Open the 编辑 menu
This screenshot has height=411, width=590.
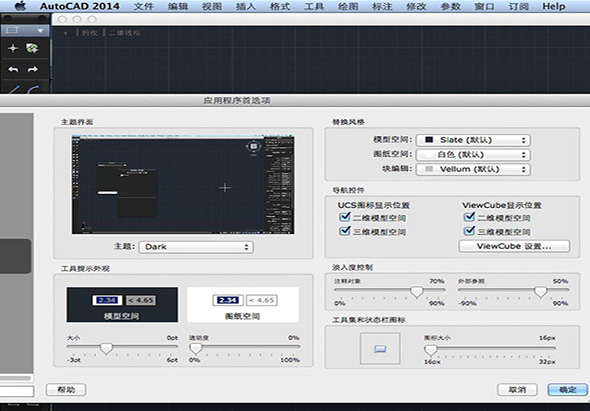(x=178, y=6)
